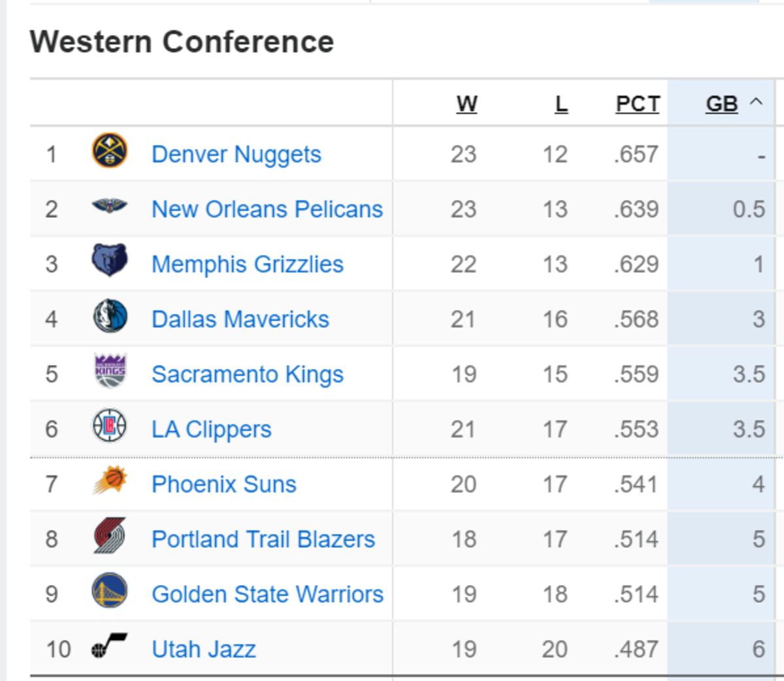Click the Utah Jazz logo
This screenshot has width=784, height=681.
109,646
